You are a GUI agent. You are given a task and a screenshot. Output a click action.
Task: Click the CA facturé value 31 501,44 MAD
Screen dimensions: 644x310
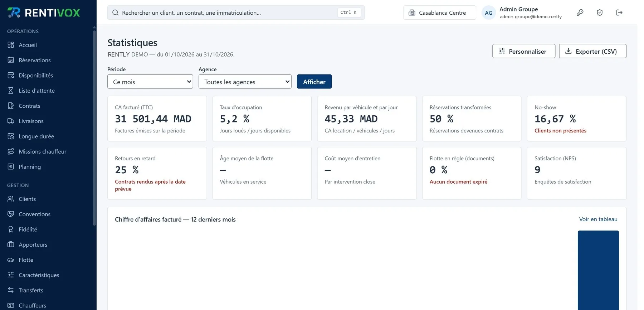153,119
